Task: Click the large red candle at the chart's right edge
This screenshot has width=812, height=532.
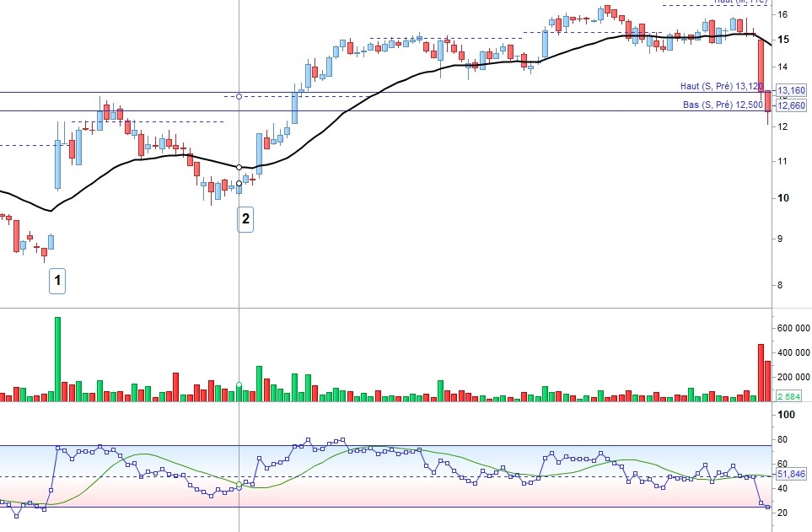Action: pos(761,66)
